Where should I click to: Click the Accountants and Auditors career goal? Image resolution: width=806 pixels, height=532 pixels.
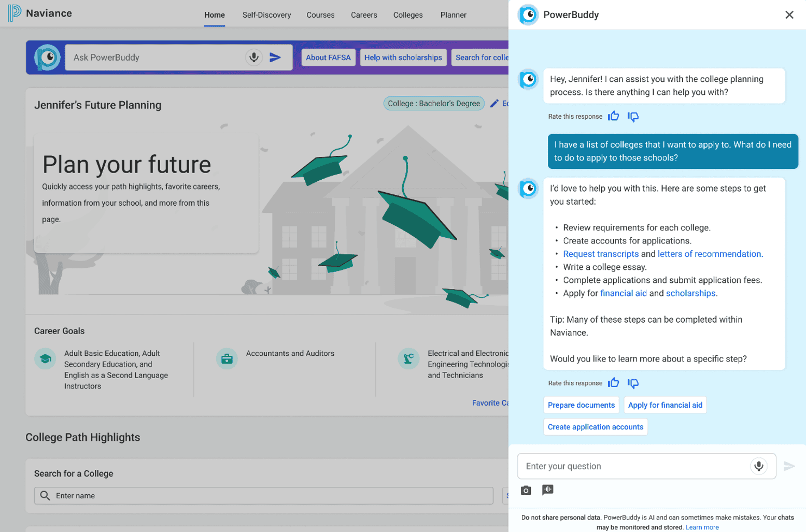click(290, 353)
